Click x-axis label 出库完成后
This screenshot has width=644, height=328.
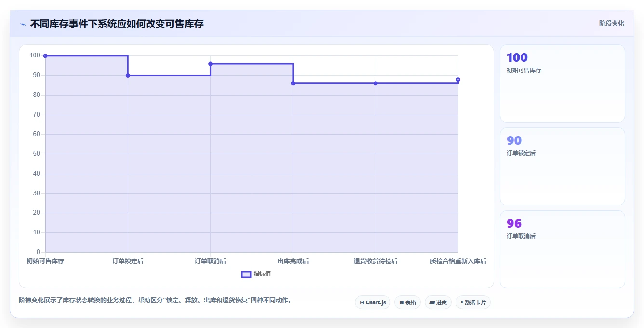[x=293, y=261]
